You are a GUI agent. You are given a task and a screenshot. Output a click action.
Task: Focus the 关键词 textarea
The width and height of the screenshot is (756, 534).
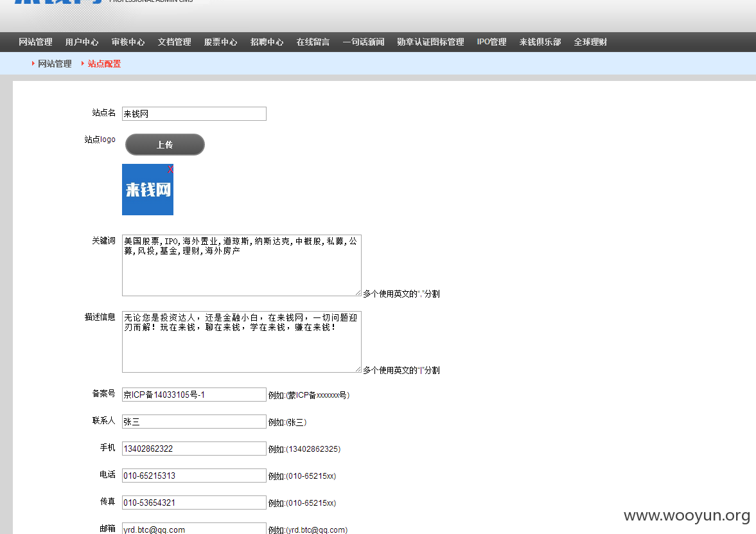242,265
